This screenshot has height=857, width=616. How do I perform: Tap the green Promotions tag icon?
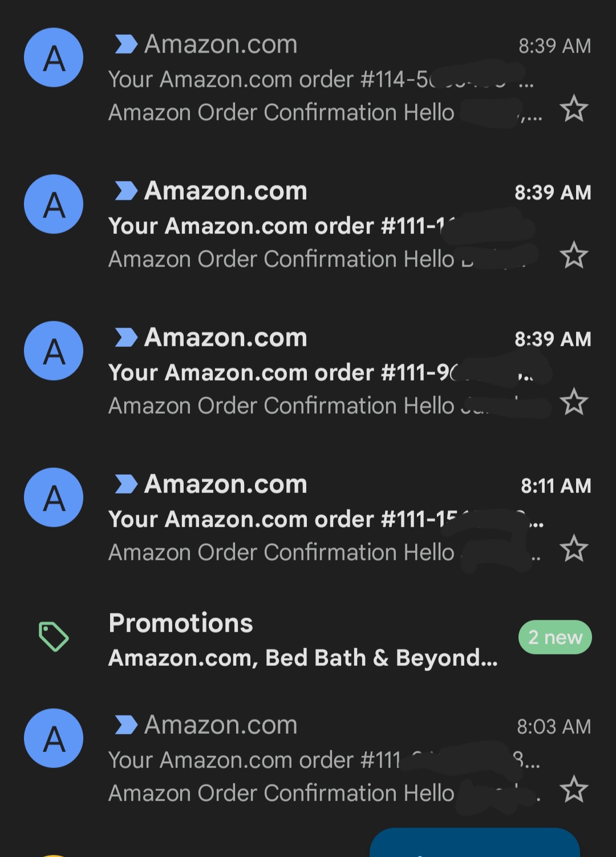click(x=54, y=636)
